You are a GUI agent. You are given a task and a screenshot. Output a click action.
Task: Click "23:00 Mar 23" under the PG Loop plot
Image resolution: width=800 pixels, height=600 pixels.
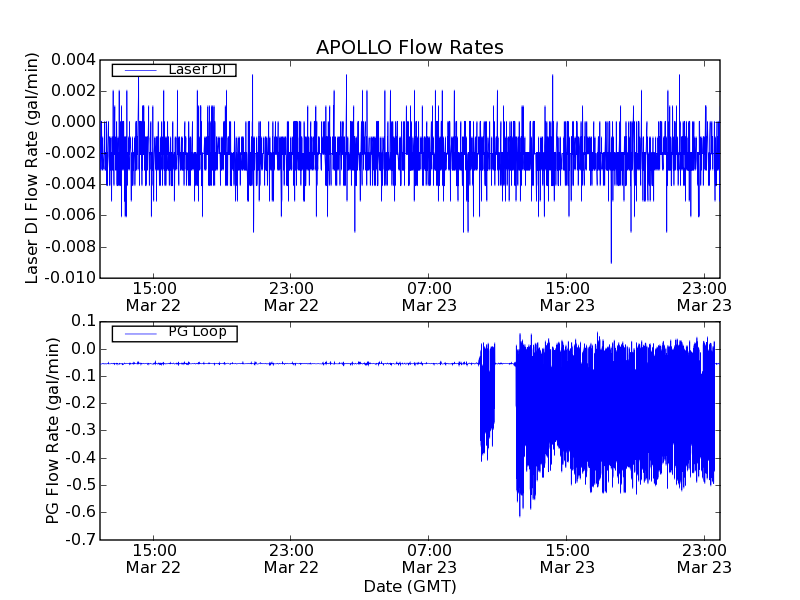704,559
